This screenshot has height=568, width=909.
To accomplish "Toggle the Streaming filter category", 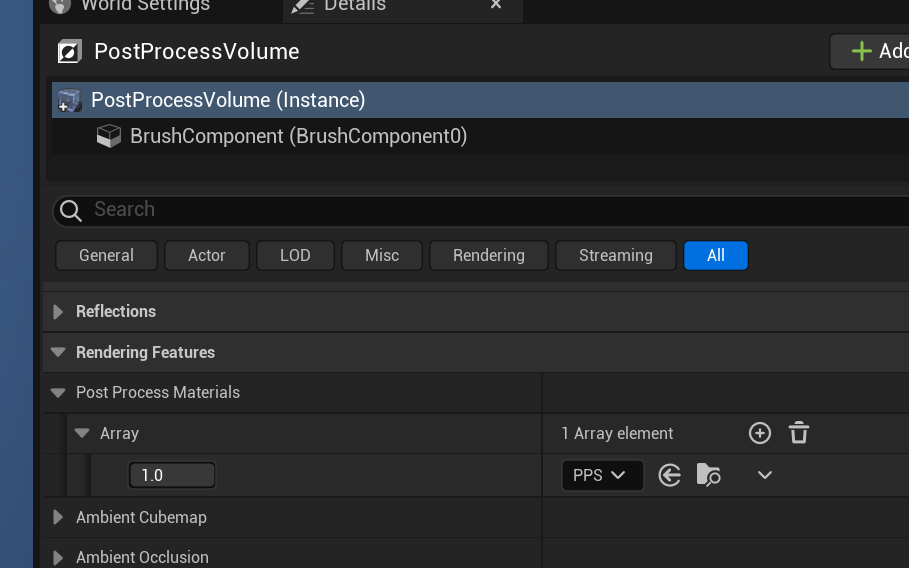I will (615, 256).
